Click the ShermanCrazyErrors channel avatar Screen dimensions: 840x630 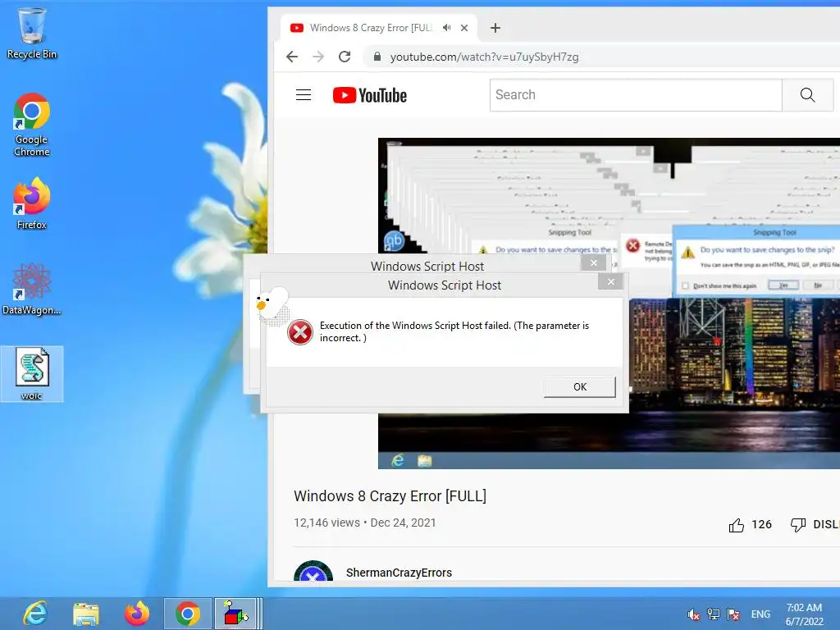tap(313, 571)
